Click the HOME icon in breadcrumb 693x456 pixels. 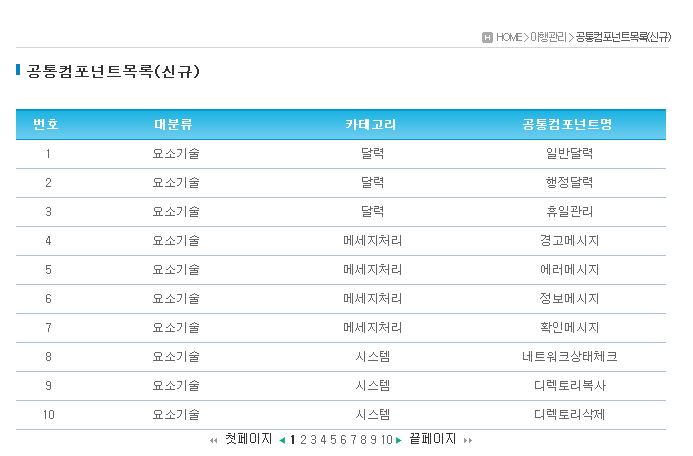tap(487, 37)
